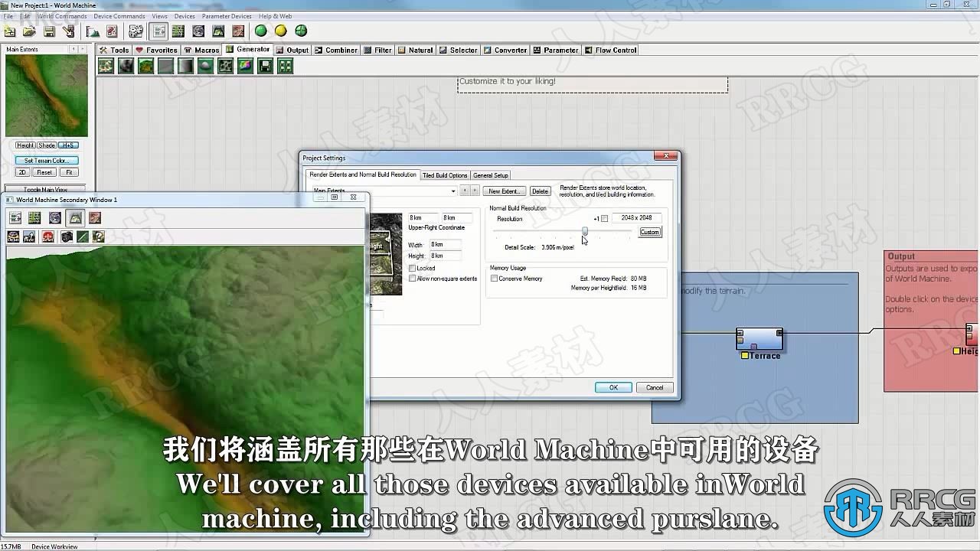Open the World Commands menu

(x=62, y=16)
